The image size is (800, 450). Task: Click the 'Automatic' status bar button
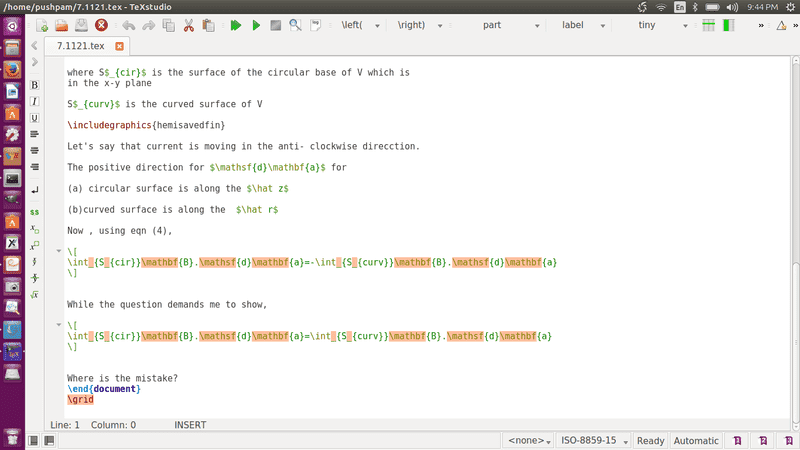pyautogui.click(x=696, y=440)
